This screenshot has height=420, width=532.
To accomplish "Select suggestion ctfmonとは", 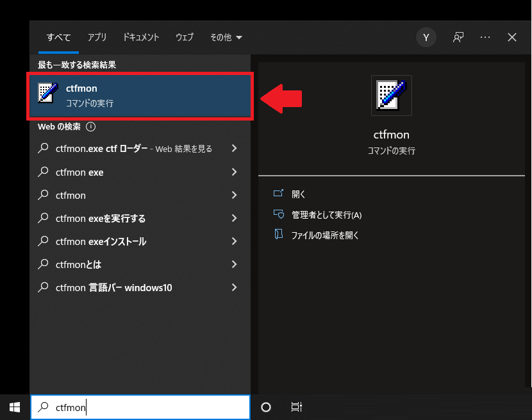I will [140, 264].
